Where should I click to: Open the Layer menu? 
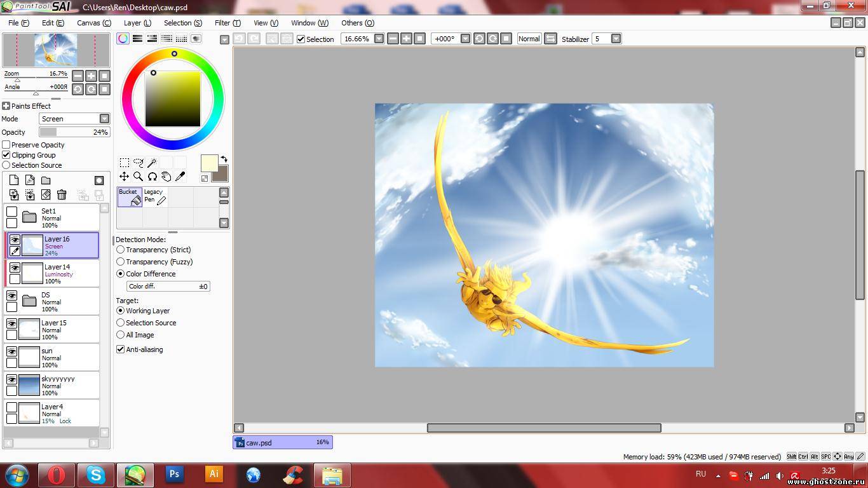click(x=137, y=23)
